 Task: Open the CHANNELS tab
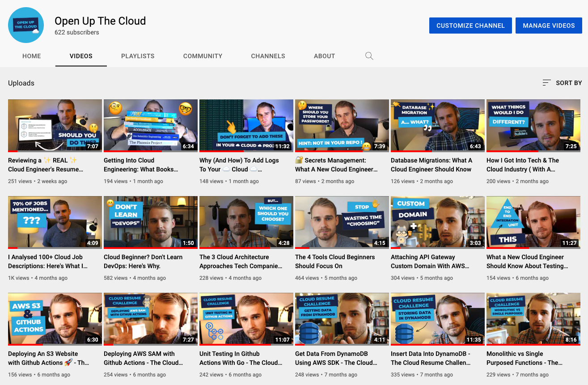[x=268, y=56]
